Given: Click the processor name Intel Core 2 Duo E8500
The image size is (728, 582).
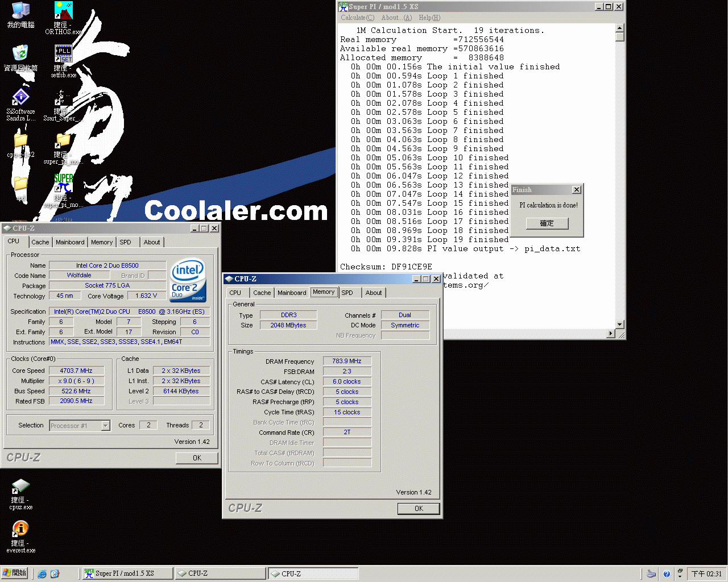Looking at the screenshot, I should 107,265.
